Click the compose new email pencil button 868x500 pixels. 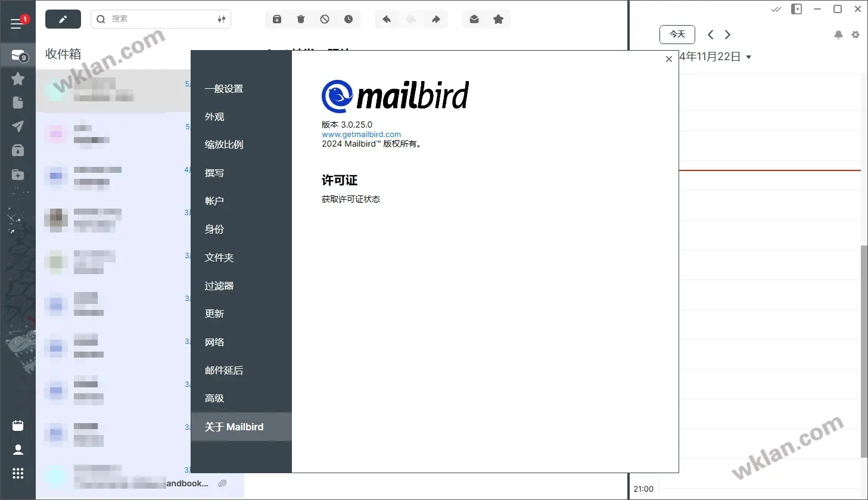[x=63, y=19]
